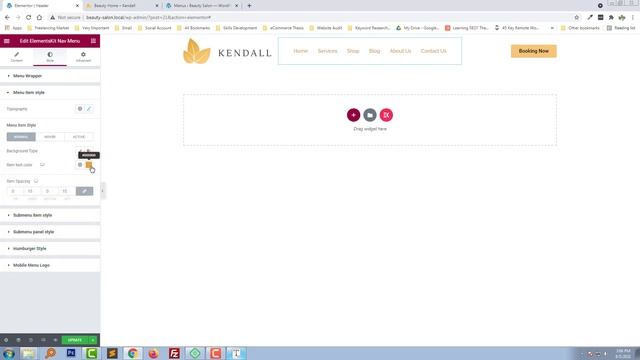Open the Reading list
The image size is (640, 360).
pyautogui.click(x=621, y=28)
